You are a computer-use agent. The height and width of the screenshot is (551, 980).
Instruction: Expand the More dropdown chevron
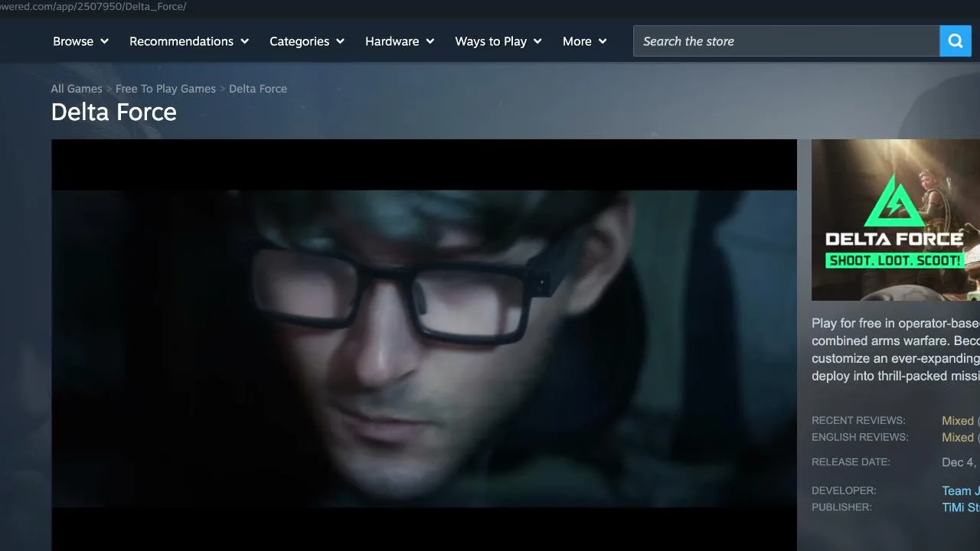pos(603,41)
